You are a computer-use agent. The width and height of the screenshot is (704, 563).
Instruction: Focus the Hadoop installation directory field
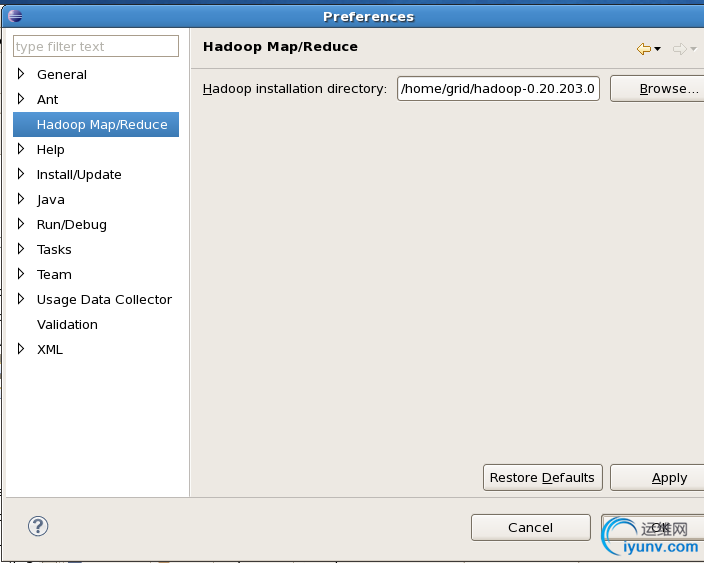tap(498, 89)
